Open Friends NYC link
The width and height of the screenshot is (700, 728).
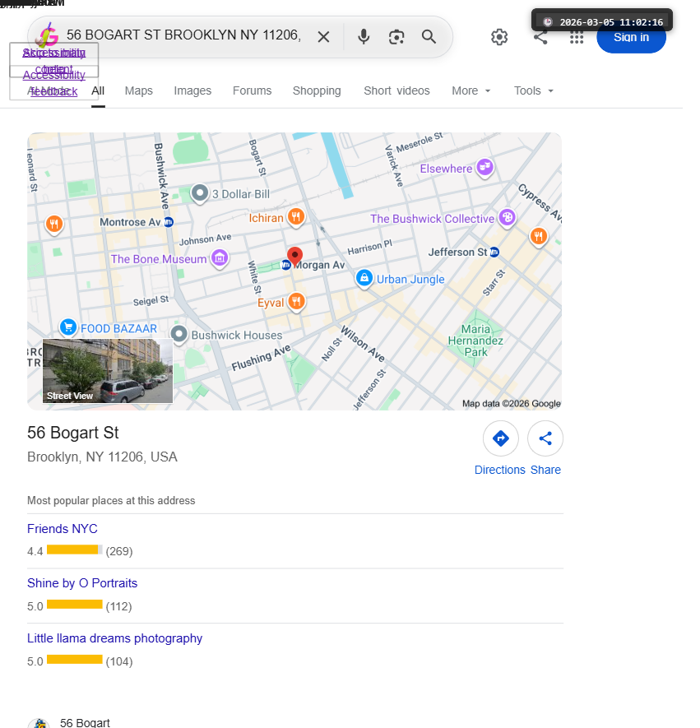point(63,529)
